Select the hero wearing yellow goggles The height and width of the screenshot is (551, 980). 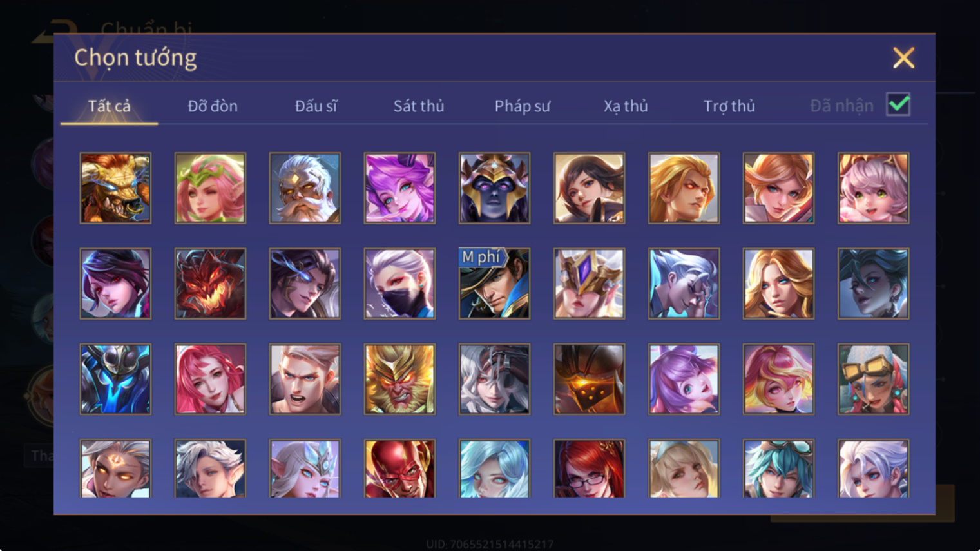pos(873,379)
